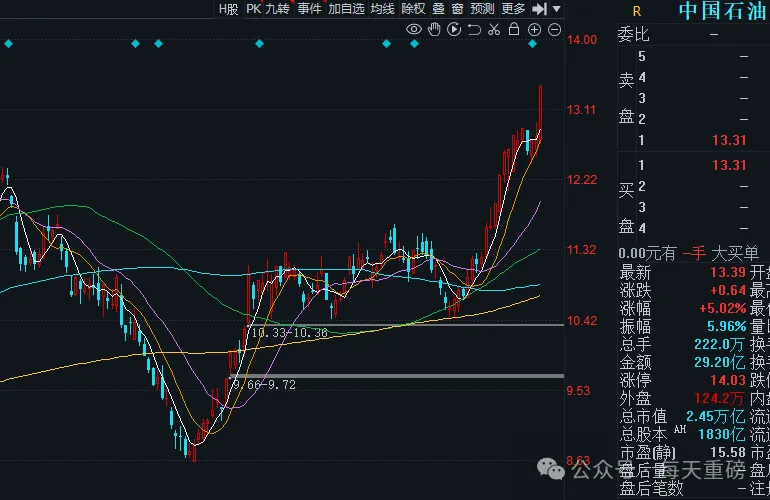This screenshot has height=500, width=770.
Task: Click the 大买单 large order text
Action: click(x=735, y=253)
